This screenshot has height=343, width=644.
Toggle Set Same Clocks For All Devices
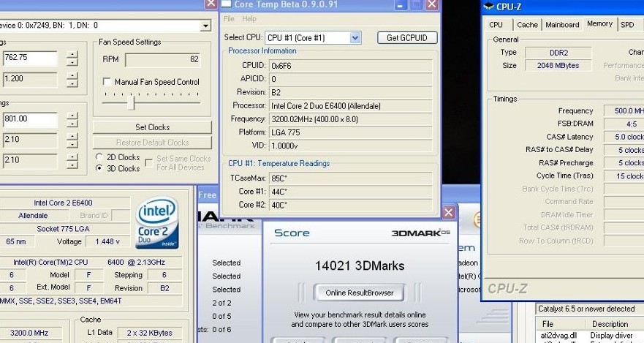coord(149,163)
